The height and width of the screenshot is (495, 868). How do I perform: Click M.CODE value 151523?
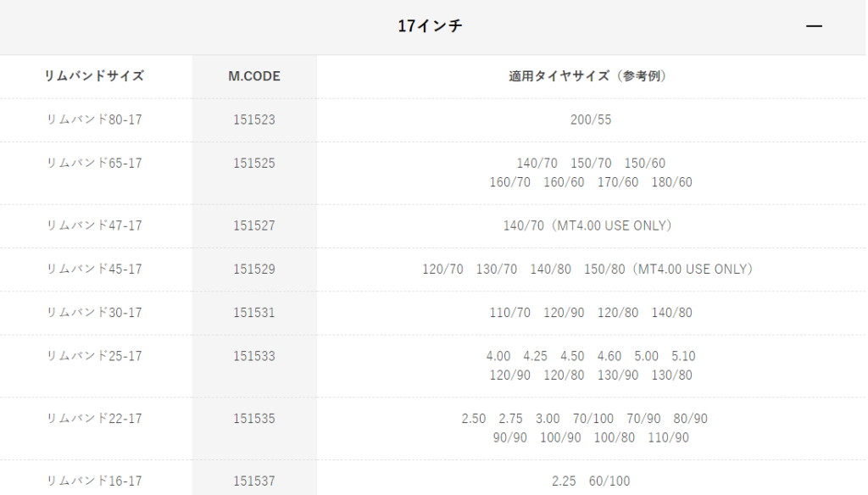[x=254, y=120]
